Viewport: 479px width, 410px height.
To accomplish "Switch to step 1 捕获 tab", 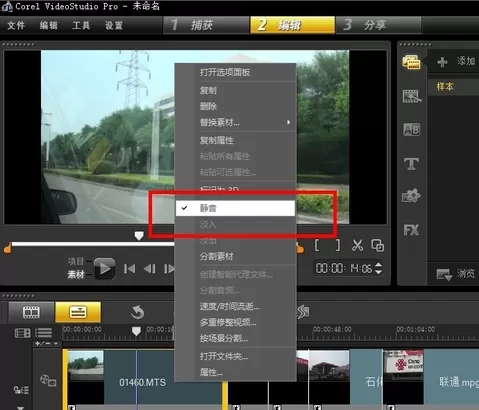I will tap(206, 25).
